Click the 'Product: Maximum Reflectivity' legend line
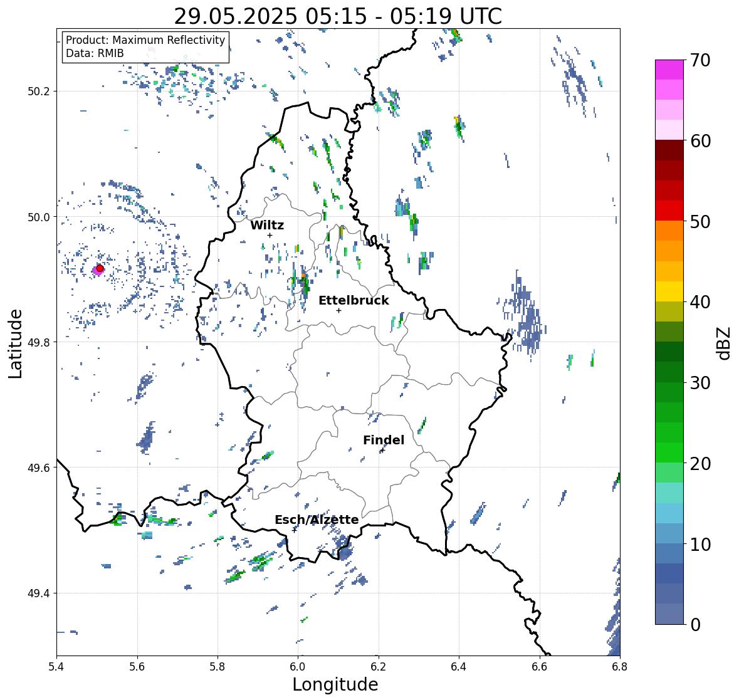 pos(145,40)
